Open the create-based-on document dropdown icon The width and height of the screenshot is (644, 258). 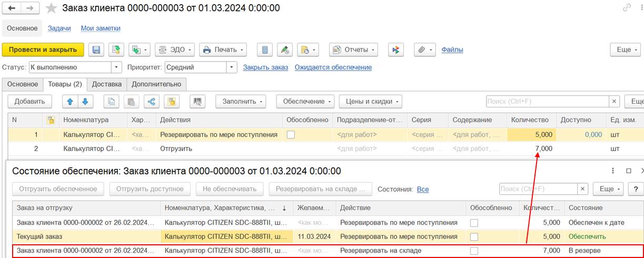pyautogui.click(x=140, y=50)
